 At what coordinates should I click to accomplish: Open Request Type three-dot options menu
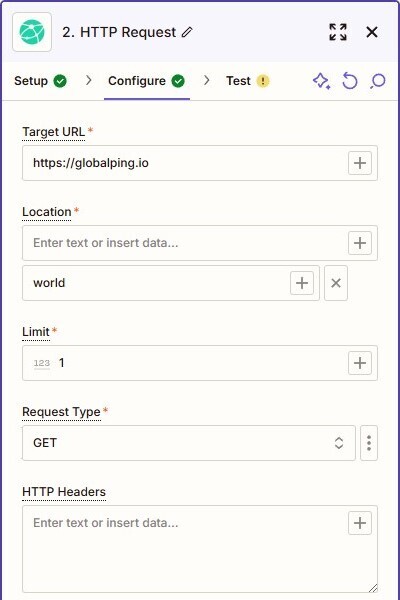point(369,443)
